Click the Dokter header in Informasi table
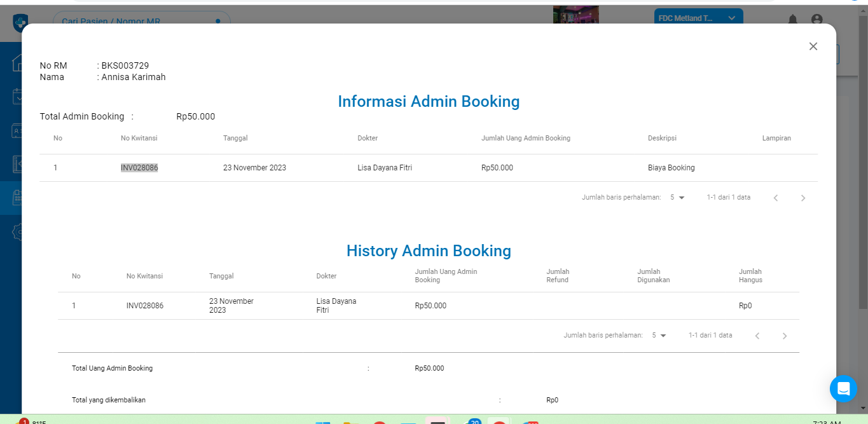The image size is (868, 424). pos(368,138)
